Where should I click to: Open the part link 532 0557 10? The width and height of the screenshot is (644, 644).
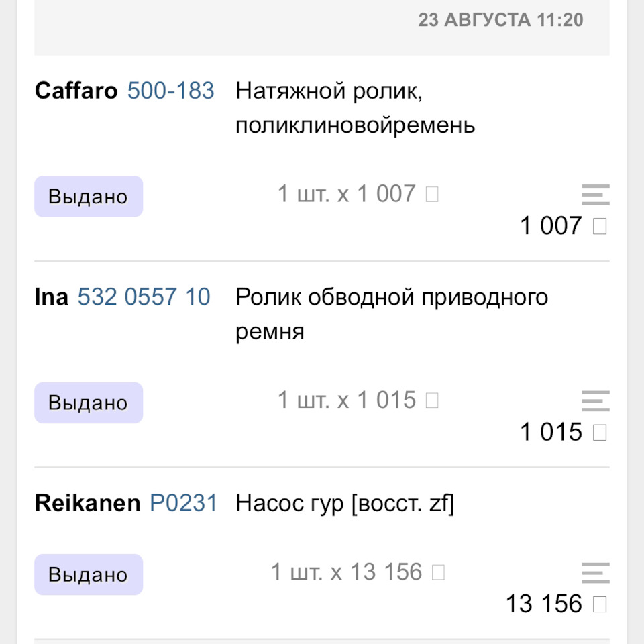tap(144, 297)
